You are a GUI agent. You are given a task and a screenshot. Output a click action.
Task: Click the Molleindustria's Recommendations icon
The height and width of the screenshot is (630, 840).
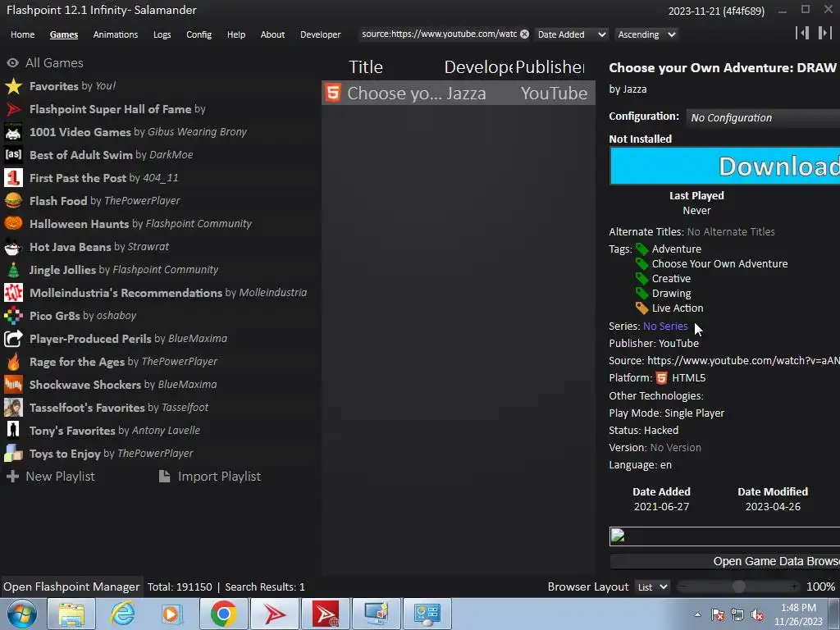[13, 293]
